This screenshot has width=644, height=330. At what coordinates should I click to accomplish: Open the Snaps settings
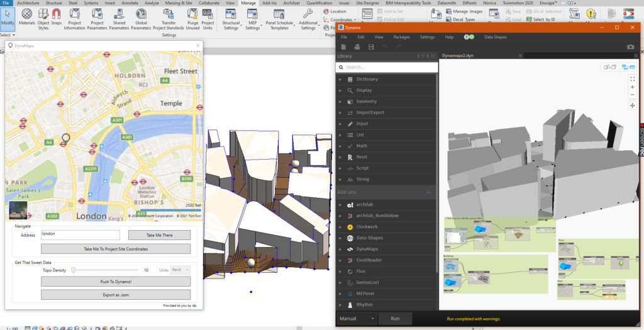56,17
